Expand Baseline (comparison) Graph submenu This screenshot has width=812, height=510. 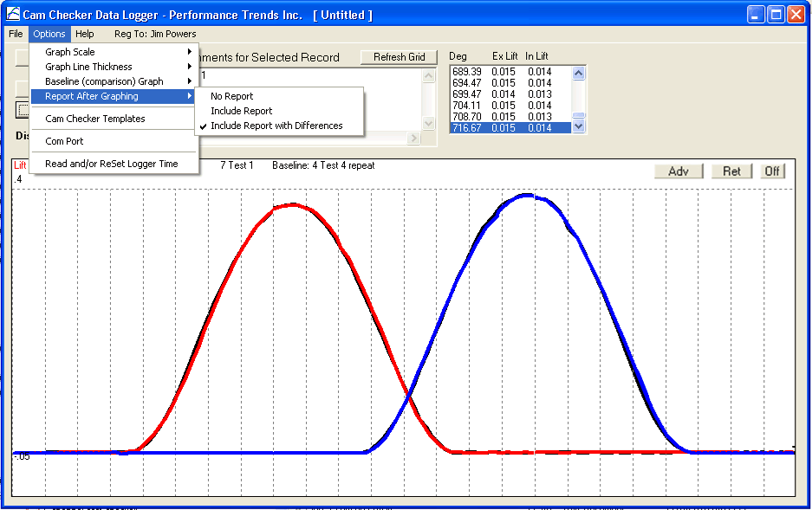click(113, 81)
